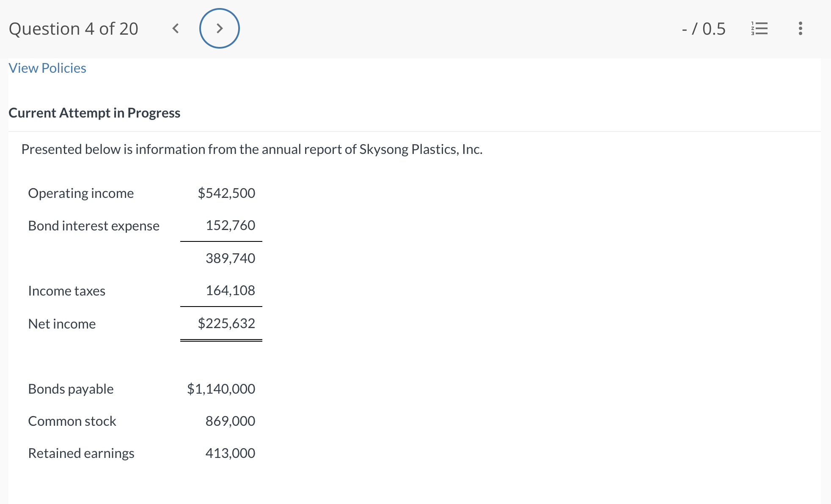Open the numbered question list icon
Viewport: 831px width, 504px height.
pos(759,29)
